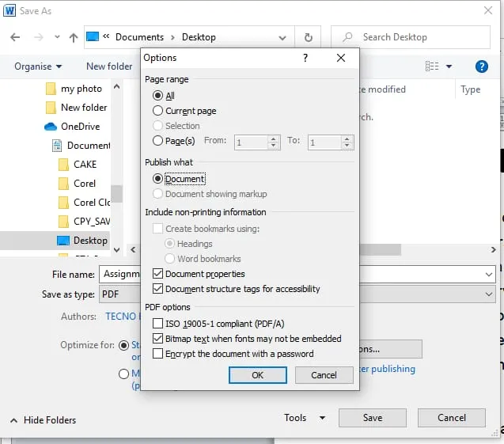
Task: Click the New folder toolbar button
Action: (109, 66)
